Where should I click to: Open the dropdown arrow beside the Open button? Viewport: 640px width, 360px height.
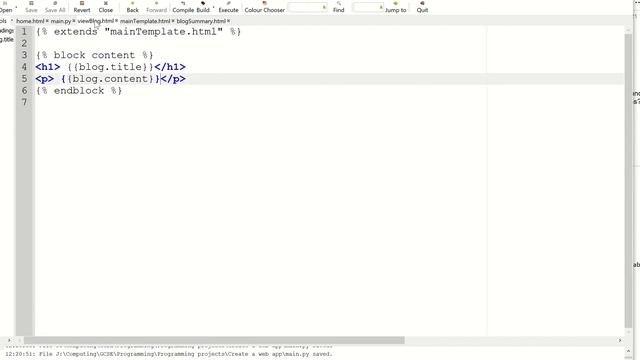16,7
